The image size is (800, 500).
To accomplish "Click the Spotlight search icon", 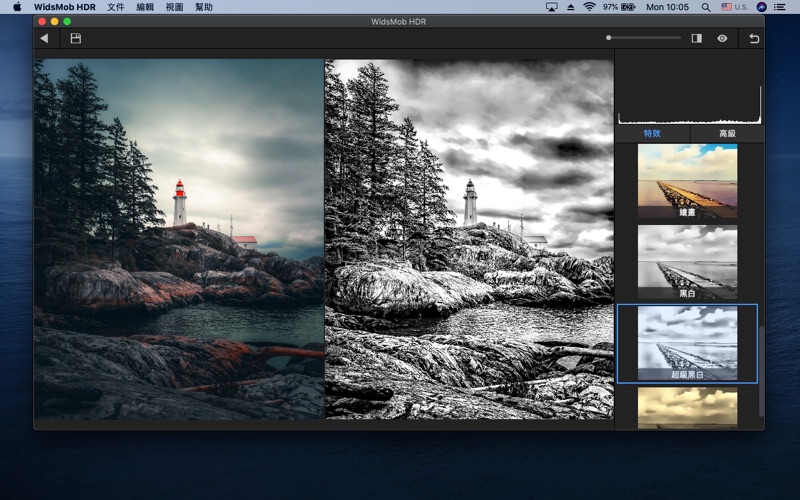I will tap(706, 7).
